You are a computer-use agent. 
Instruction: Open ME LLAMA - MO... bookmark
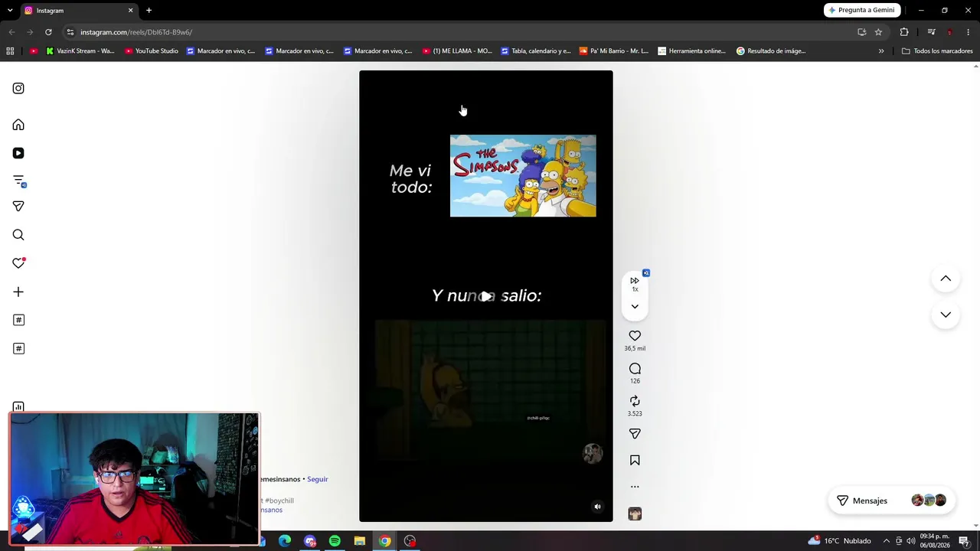(457, 51)
